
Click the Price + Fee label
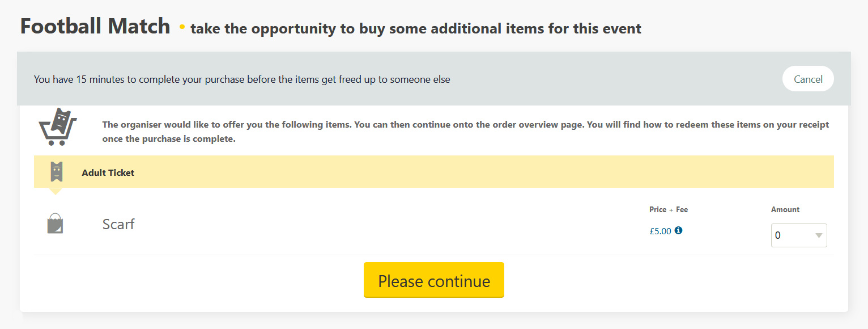coord(669,209)
